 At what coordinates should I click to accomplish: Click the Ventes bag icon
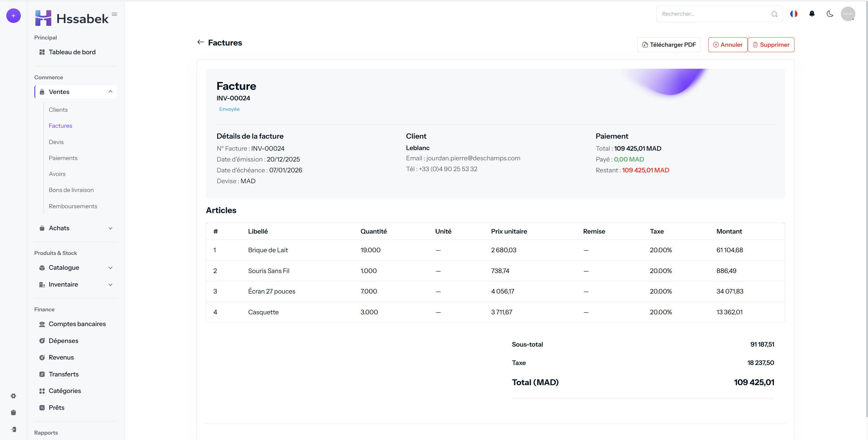click(42, 92)
